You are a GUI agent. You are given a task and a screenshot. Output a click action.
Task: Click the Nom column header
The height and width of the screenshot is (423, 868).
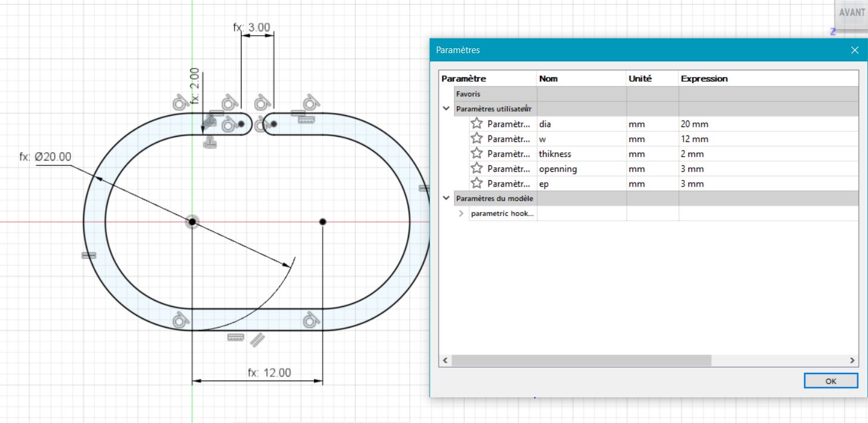coord(548,78)
